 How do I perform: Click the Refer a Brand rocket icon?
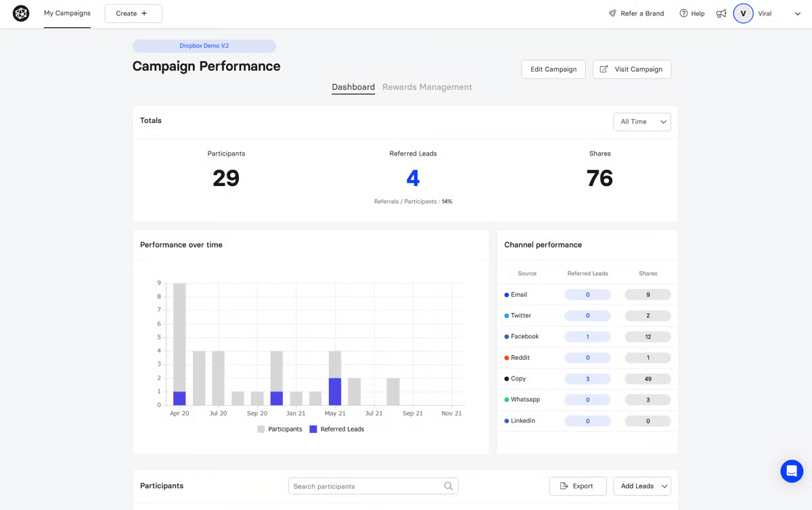[x=612, y=14]
